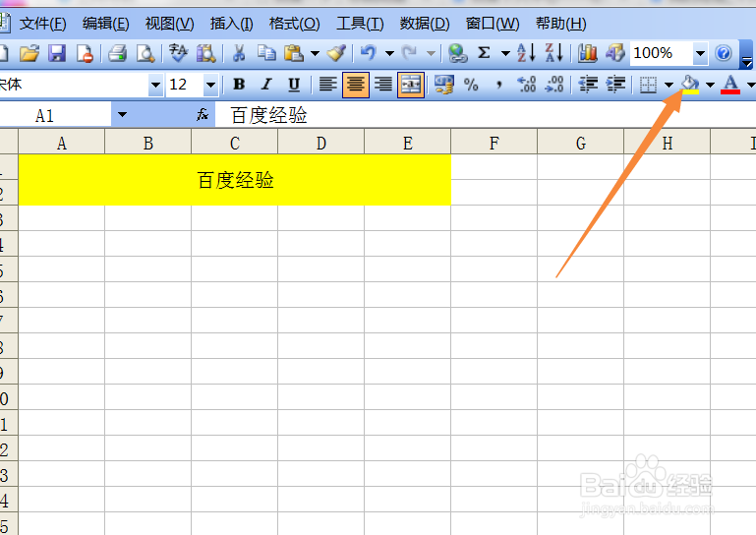Click the Permission document icon
The image size is (756, 535).
(x=85, y=53)
